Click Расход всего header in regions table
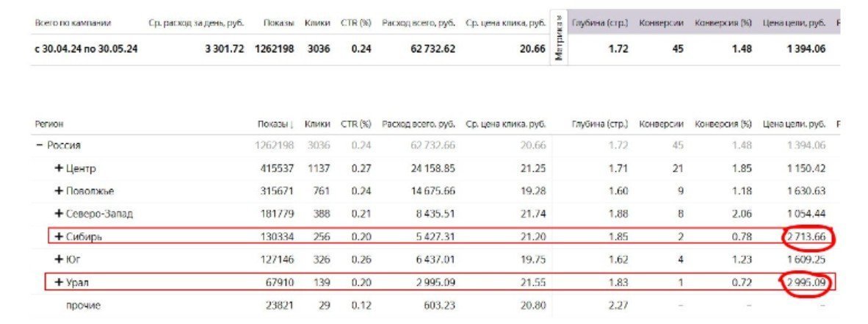This screenshot has width=868, height=324. [418, 124]
